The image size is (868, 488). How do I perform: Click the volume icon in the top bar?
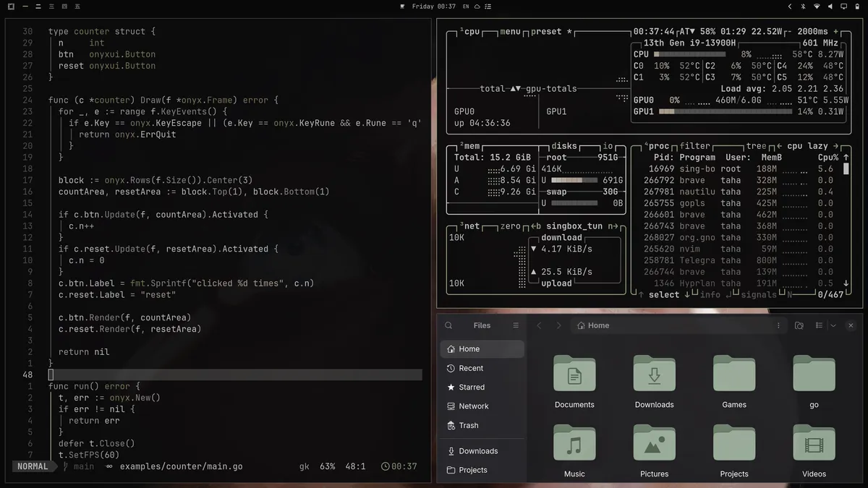(x=830, y=7)
